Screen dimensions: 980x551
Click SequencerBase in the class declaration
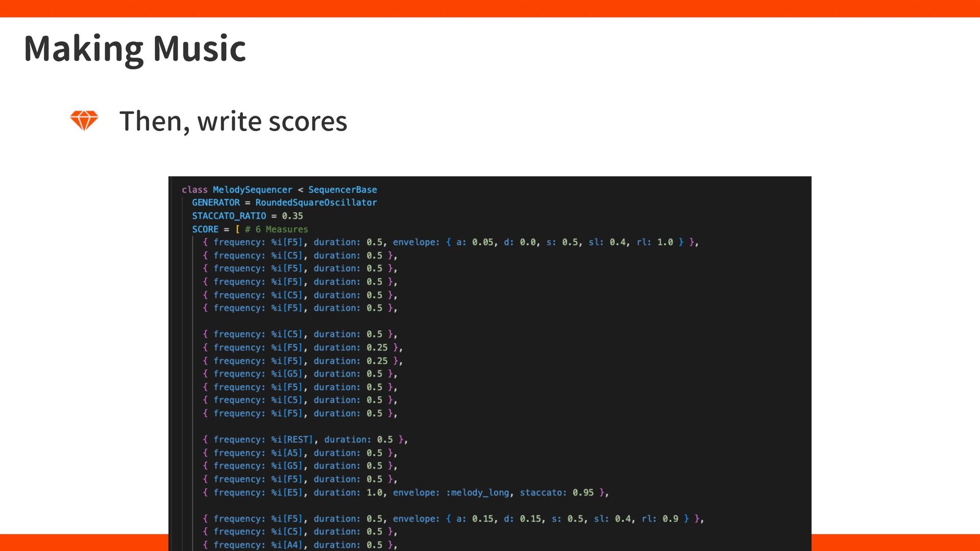coord(342,190)
